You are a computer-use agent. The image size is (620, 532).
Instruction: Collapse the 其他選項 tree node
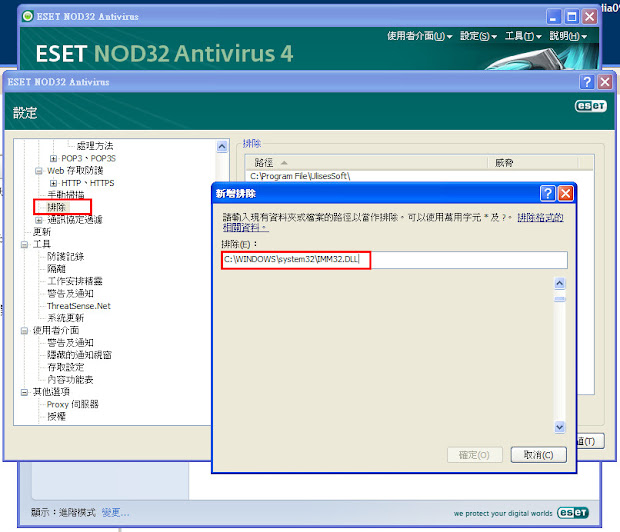(x=24, y=392)
